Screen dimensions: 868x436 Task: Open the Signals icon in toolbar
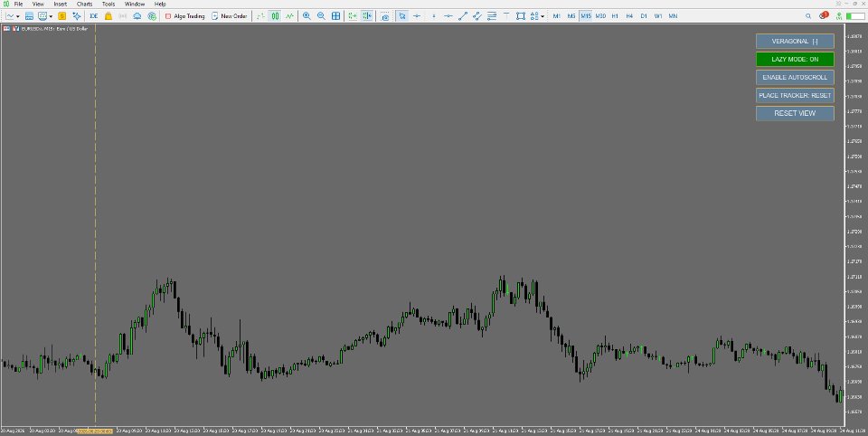click(123, 16)
